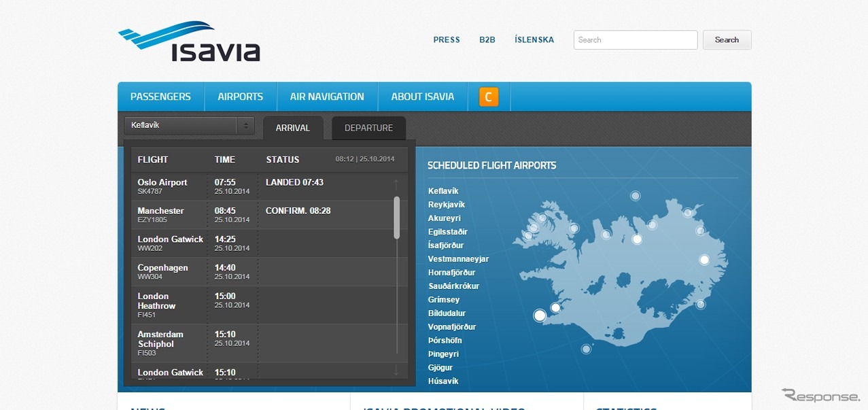This screenshot has width=868, height=410.
Task: Click the 14:40 arrival time for Copenhagen
Action: [x=225, y=268]
